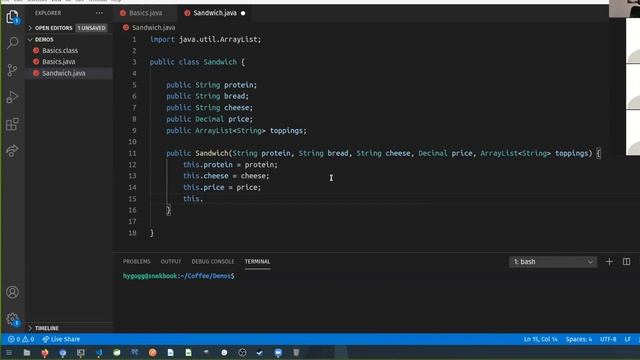This screenshot has height=360, width=640.
Task: Select the Terminal panel tab
Action: coord(257,262)
